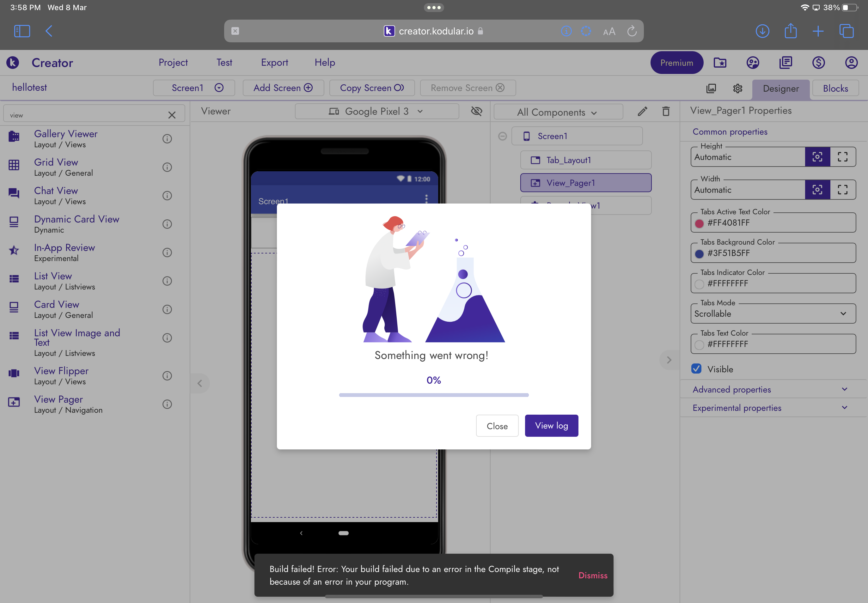
Task: Toggle the Visible checkbox
Action: [x=696, y=369]
